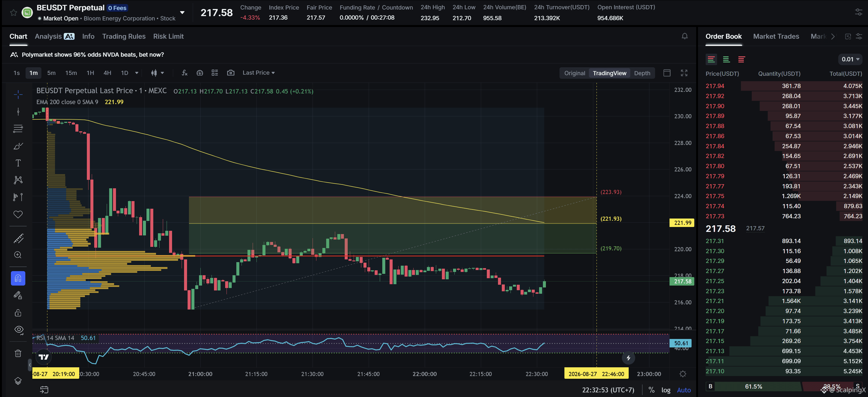The height and width of the screenshot is (397, 868).
Task: Toggle the log scale option
Action: pos(665,390)
